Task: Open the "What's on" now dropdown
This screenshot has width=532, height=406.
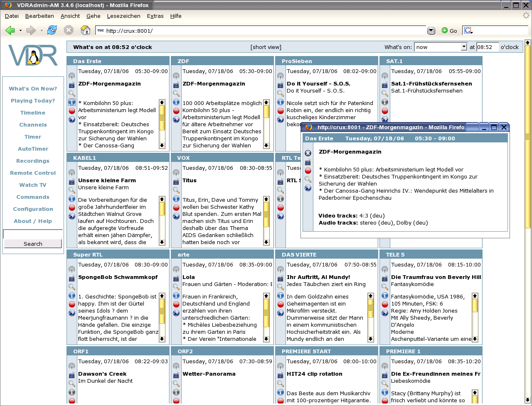Action: [x=464, y=47]
